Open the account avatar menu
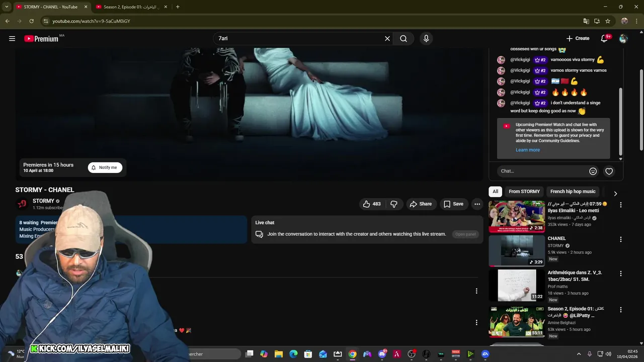This screenshot has width=644, height=362. point(623,39)
